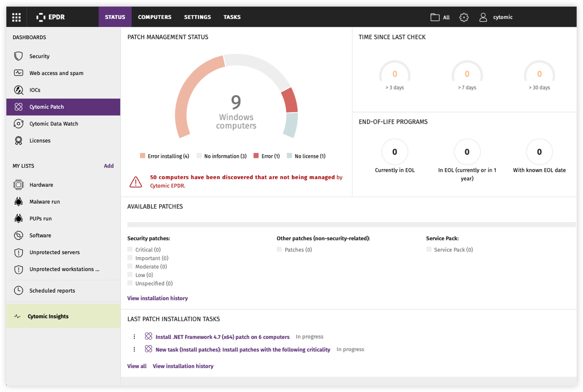Click the EPDR logo icon
Viewport: 583px width, 392px height.
coord(41,17)
